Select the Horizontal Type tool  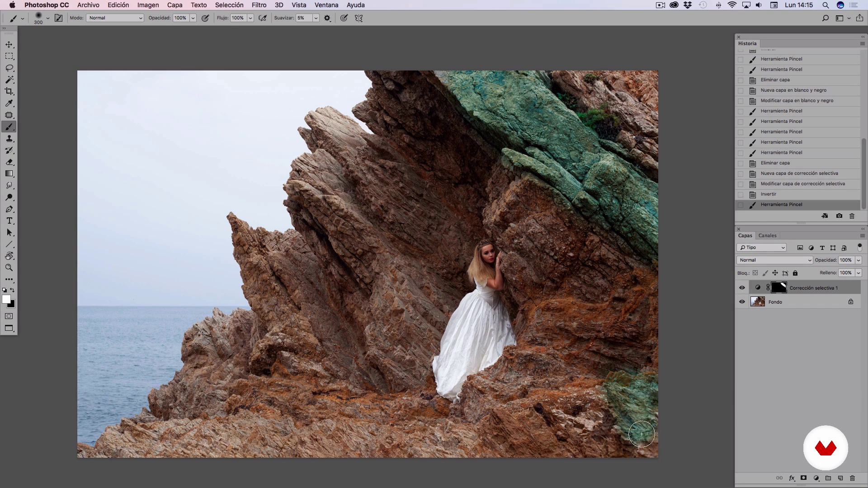pos(9,221)
